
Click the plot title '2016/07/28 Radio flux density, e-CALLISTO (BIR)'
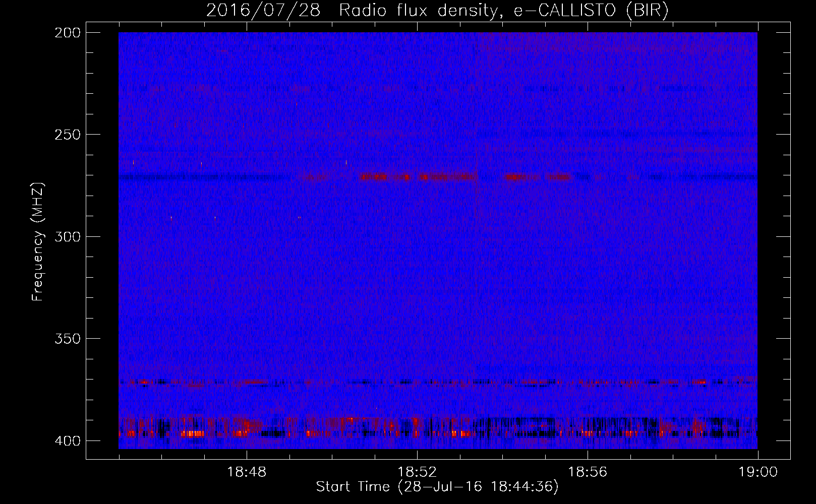tap(437, 11)
